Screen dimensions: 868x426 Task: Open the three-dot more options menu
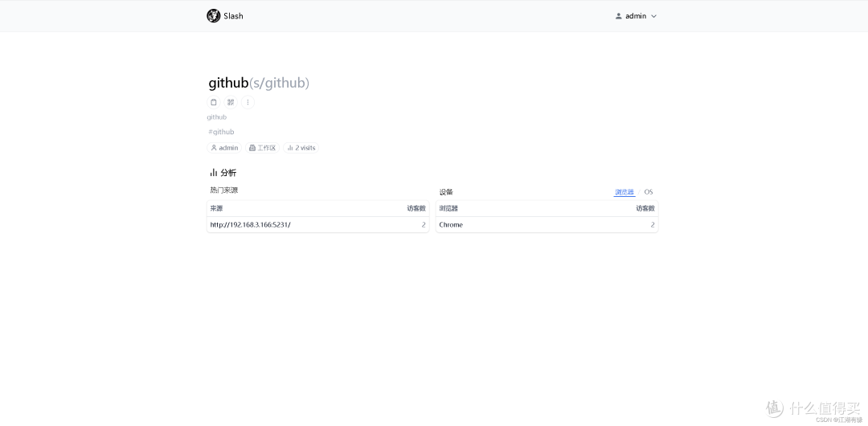click(x=248, y=102)
